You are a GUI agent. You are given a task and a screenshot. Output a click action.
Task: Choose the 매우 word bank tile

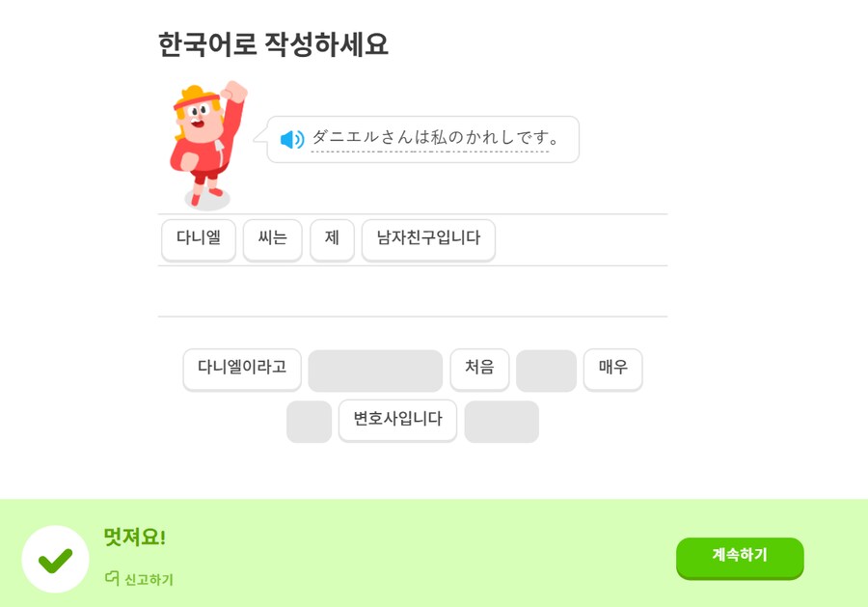coord(612,369)
